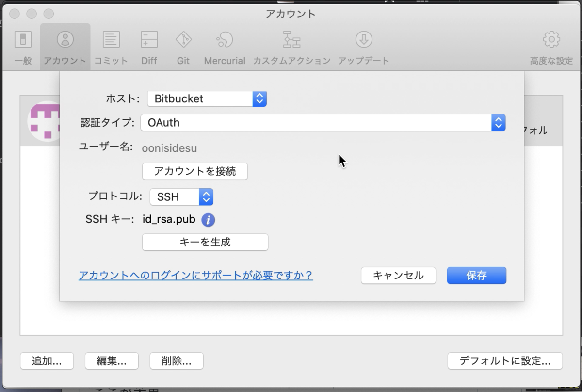Click the デフォルトに設定... button
Image resolution: width=582 pixels, height=392 pixels.
tap(505, 361)
